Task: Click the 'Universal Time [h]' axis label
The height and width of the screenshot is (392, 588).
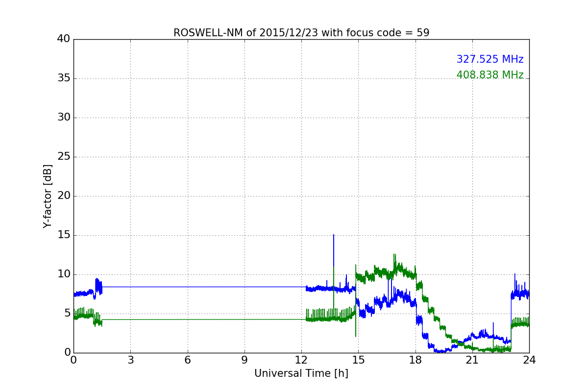Action: (301, 373)
